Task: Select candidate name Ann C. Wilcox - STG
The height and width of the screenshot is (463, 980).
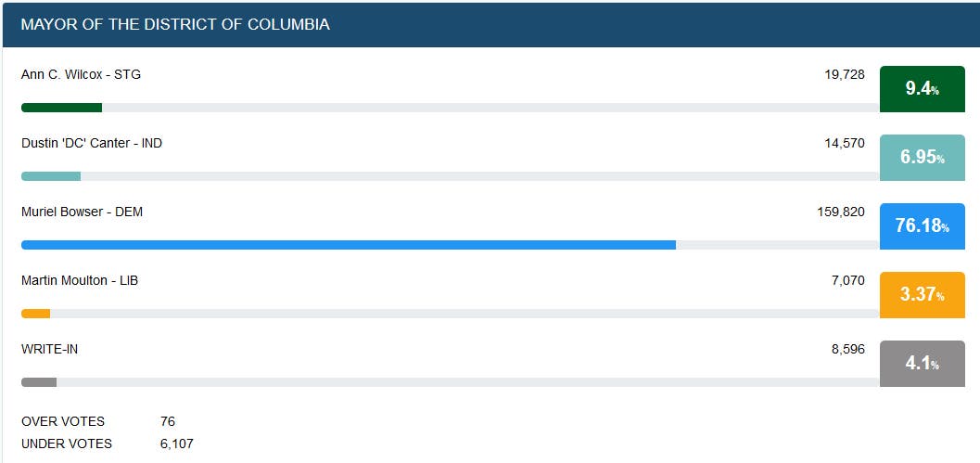Action: click(x=81, y=74)
